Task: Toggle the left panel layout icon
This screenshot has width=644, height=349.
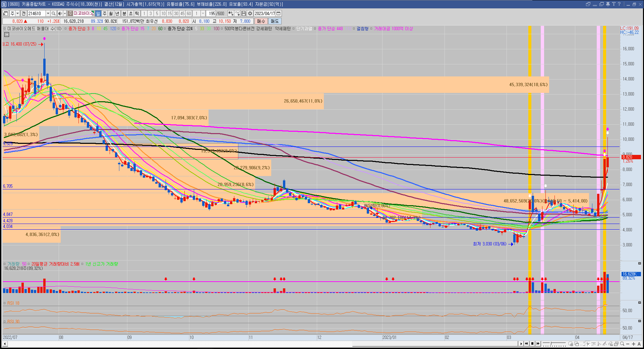Action: coord(6,13)
